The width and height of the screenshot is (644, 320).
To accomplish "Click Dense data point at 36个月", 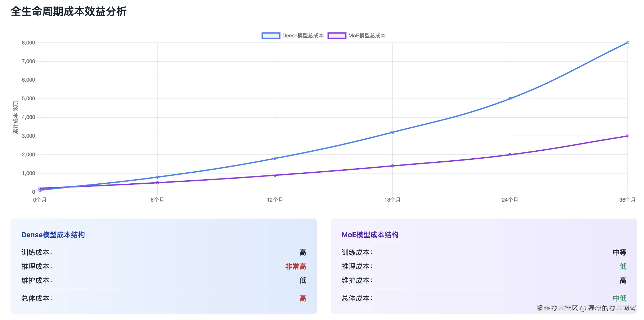I will 628,43.
